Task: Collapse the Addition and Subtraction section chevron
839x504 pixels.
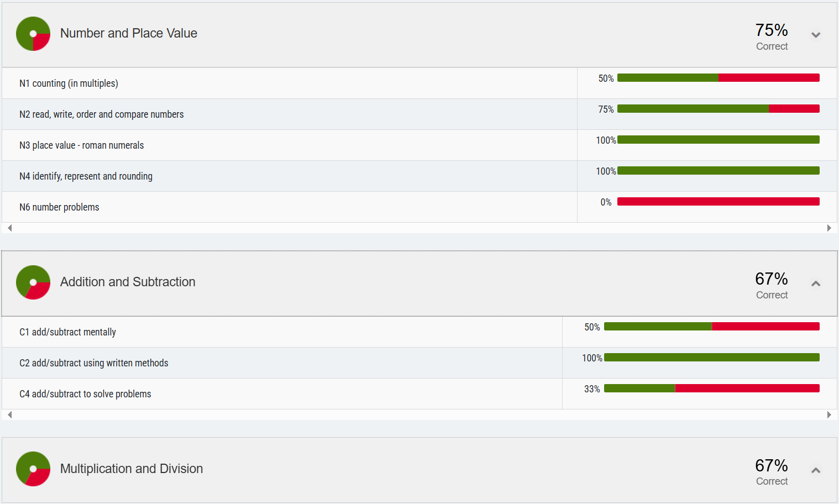Action: [x=815, y=283]
